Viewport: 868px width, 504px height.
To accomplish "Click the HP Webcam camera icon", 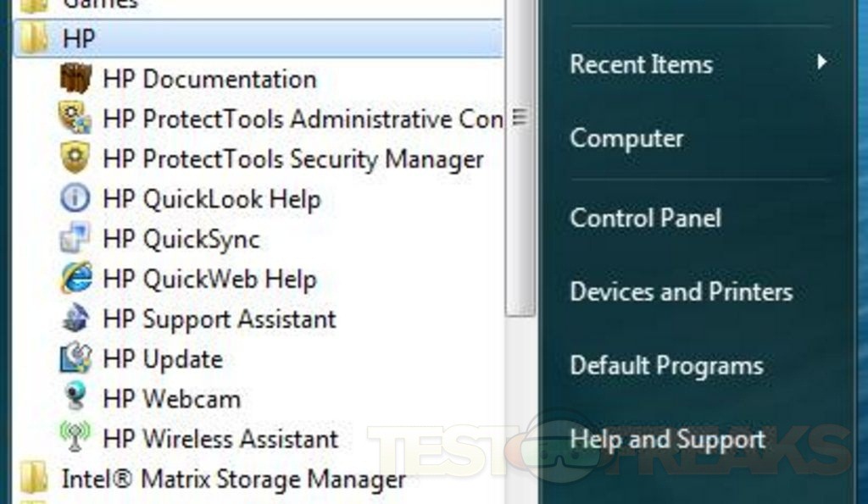I will coord(75,398).
